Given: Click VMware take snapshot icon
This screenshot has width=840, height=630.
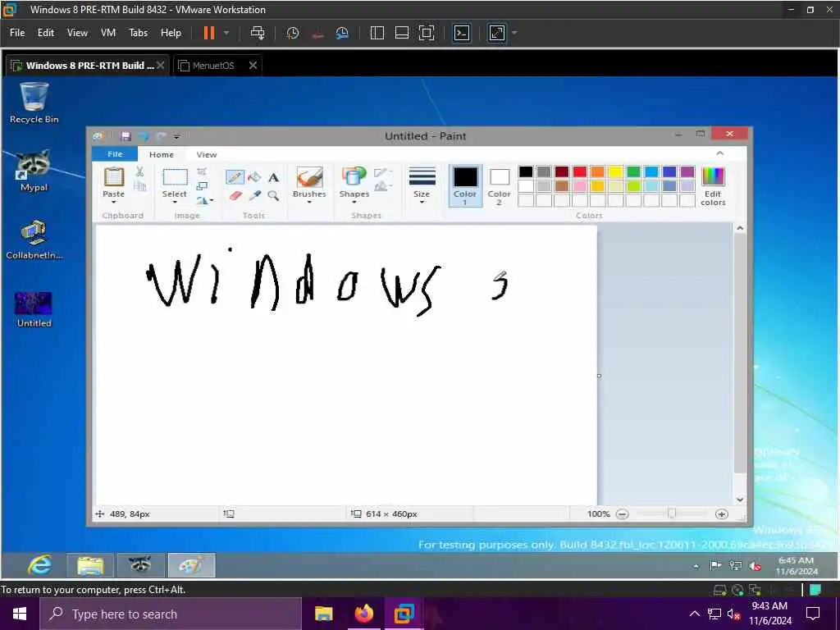Looking at the screenshot, I should 293,33.
